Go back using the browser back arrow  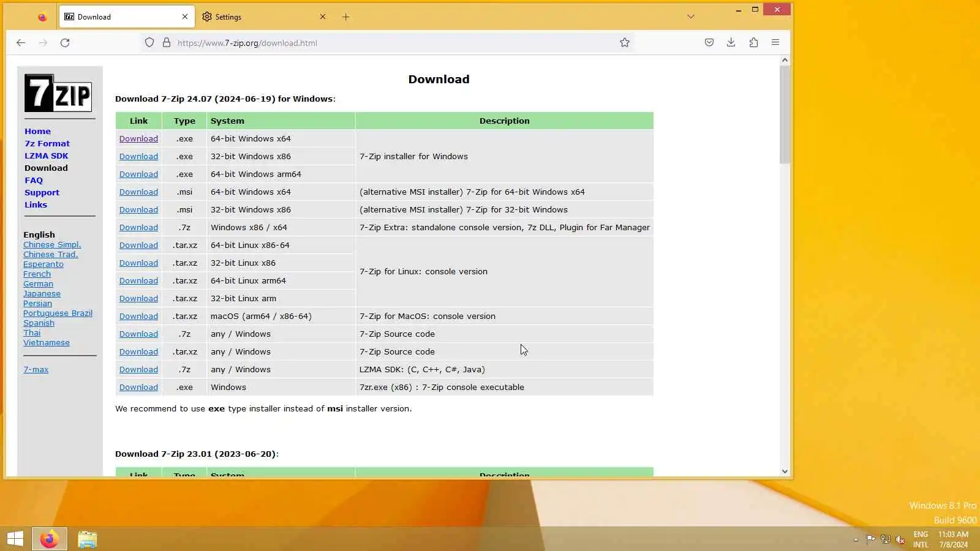click(21, 43)
